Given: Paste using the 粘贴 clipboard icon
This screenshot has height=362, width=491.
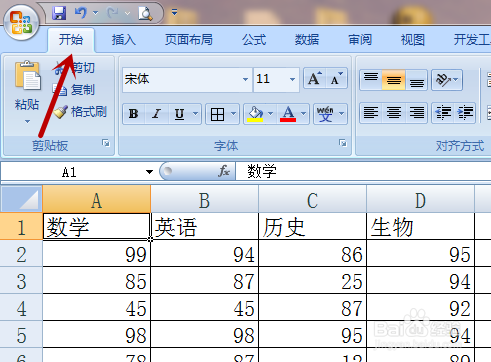Looking at the screenshot, I should [27, 76].
